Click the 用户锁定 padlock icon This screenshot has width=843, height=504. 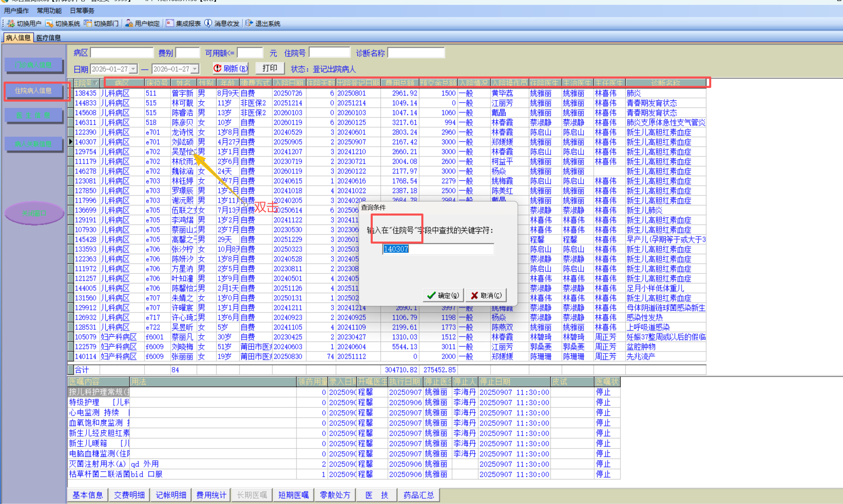coord(129,23)
